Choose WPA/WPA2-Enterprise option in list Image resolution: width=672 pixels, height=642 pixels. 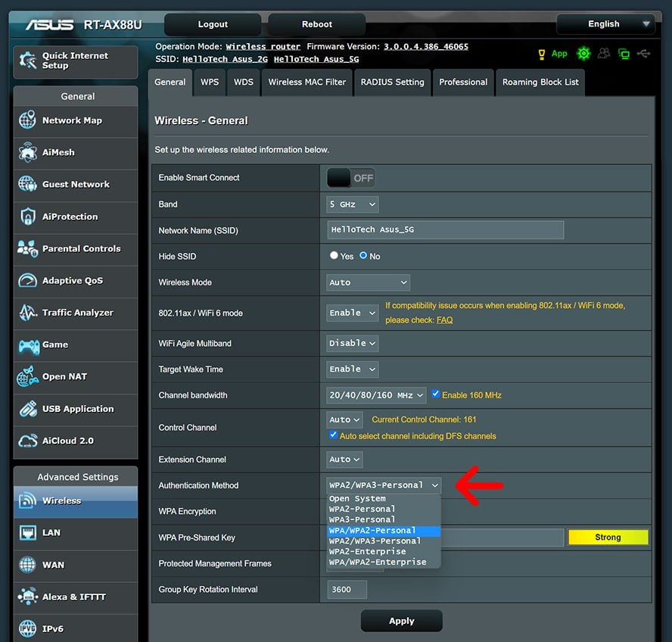(384, 563)
